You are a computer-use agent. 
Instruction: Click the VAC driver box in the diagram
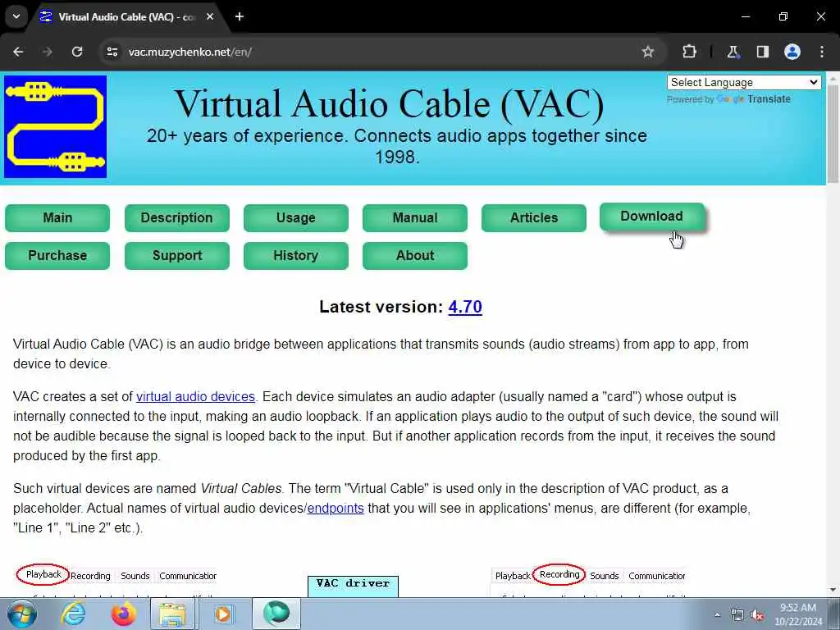tap(353, 586)
